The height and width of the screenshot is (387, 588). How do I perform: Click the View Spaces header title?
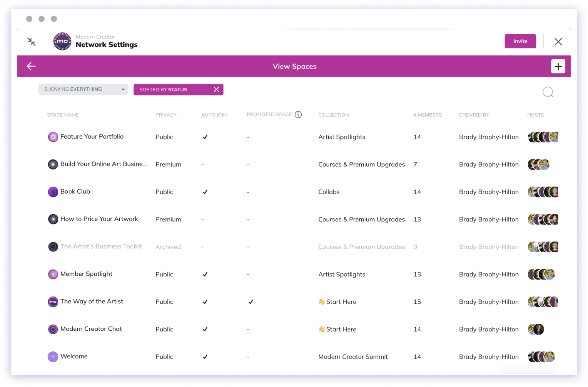point(295,66)
